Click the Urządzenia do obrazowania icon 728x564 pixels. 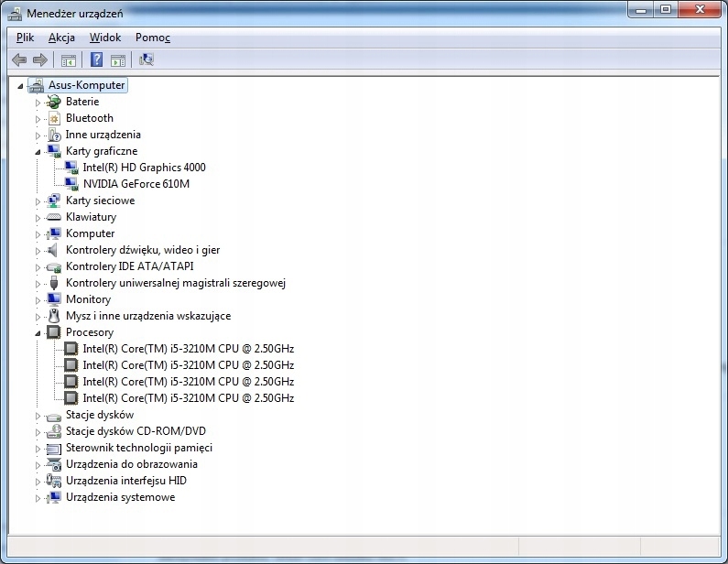click(54, 464)
